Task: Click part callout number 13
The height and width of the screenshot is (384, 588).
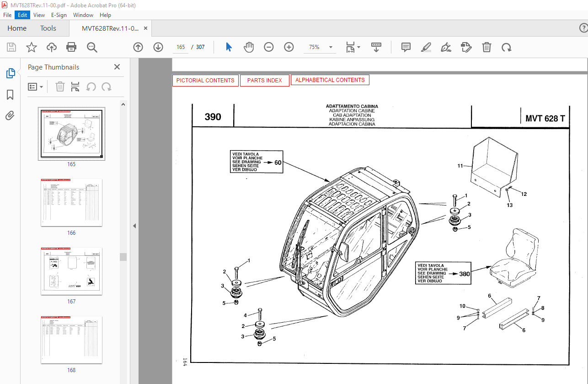Action: [509, 205]
